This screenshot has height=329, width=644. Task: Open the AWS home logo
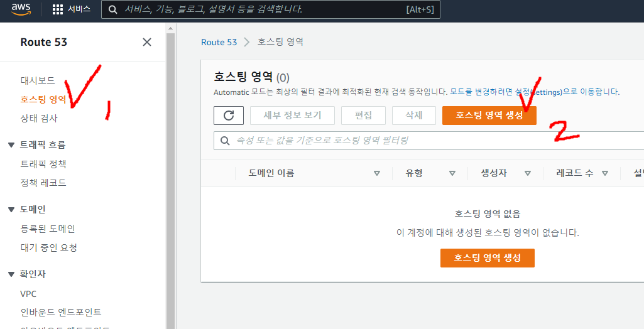pyautogui.click(x=21, y=9)
